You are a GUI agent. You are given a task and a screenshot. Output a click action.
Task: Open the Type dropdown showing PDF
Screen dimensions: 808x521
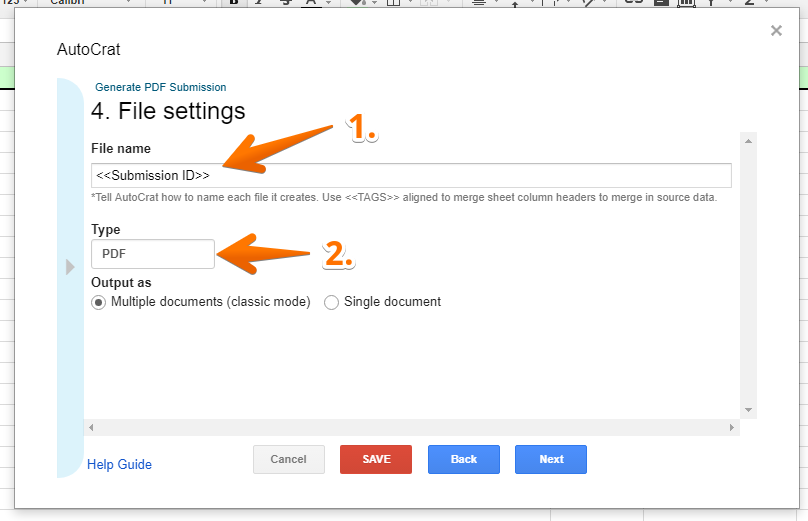click(153, 254)
